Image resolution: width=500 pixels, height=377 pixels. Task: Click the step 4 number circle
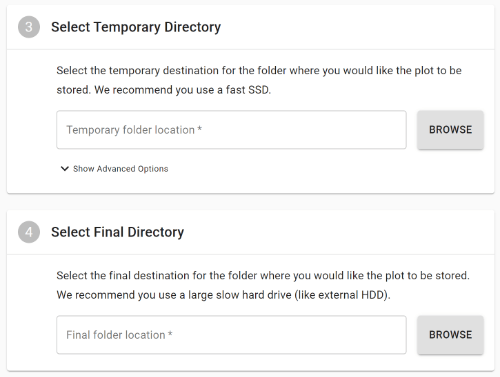tap(29, 232)
